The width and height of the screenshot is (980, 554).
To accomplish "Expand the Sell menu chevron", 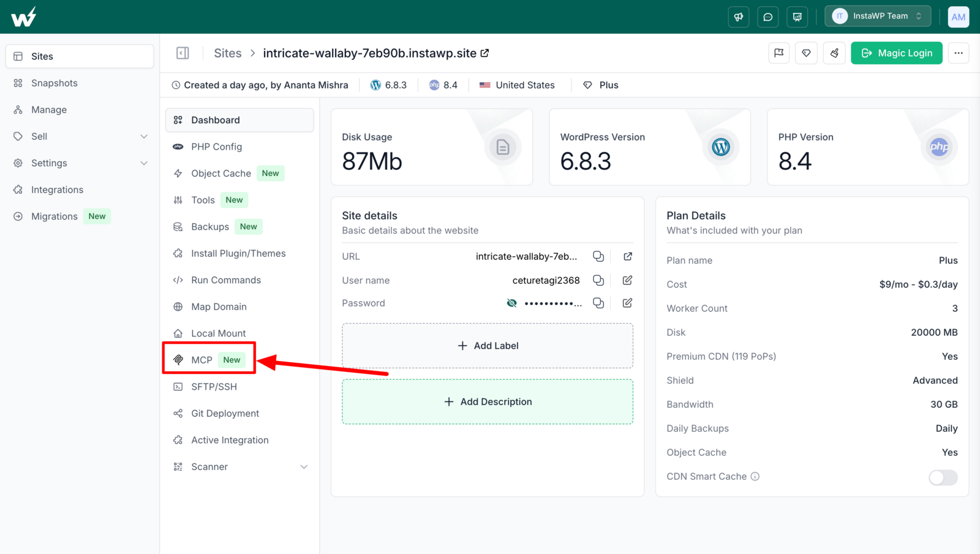I will click(144, 137).
